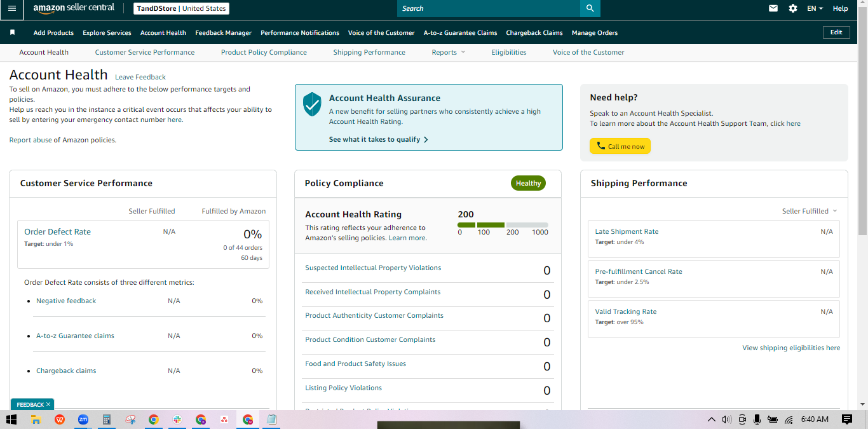This screenshot has height=429, width=868.
Task: Click the battery status icon
Action: [x=773, y=419]
